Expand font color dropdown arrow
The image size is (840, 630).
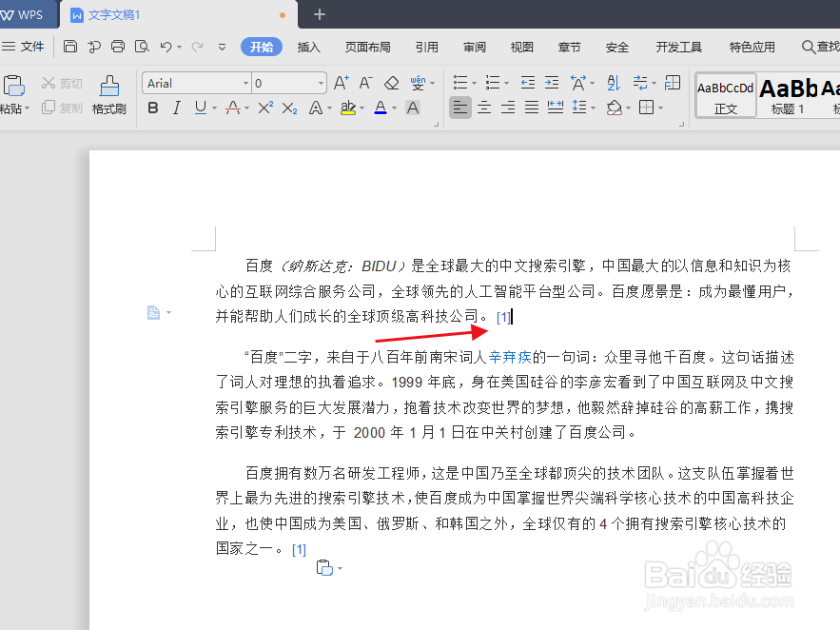394,108
